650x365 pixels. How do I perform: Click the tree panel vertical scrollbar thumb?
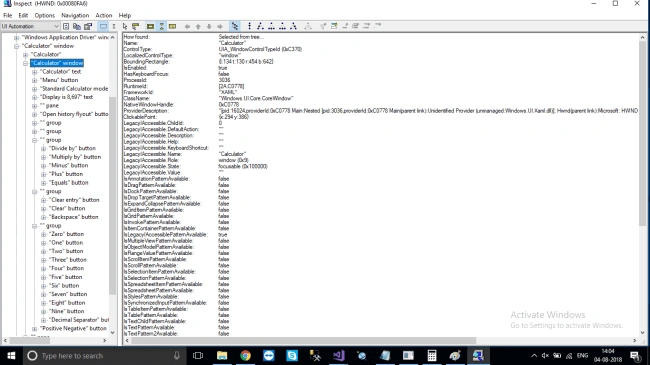pyautogui.click(x=112, y=195)
